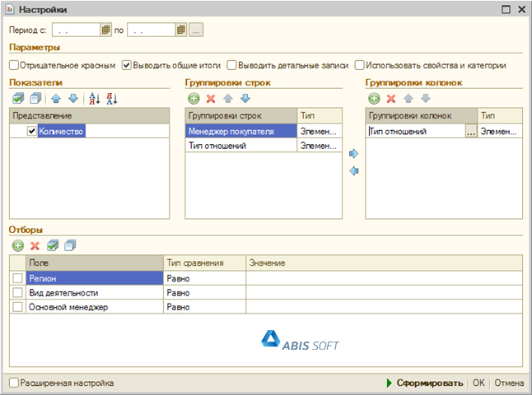
Task: Select Вид деятельности filter field
Action: click(x=95, y=293)
